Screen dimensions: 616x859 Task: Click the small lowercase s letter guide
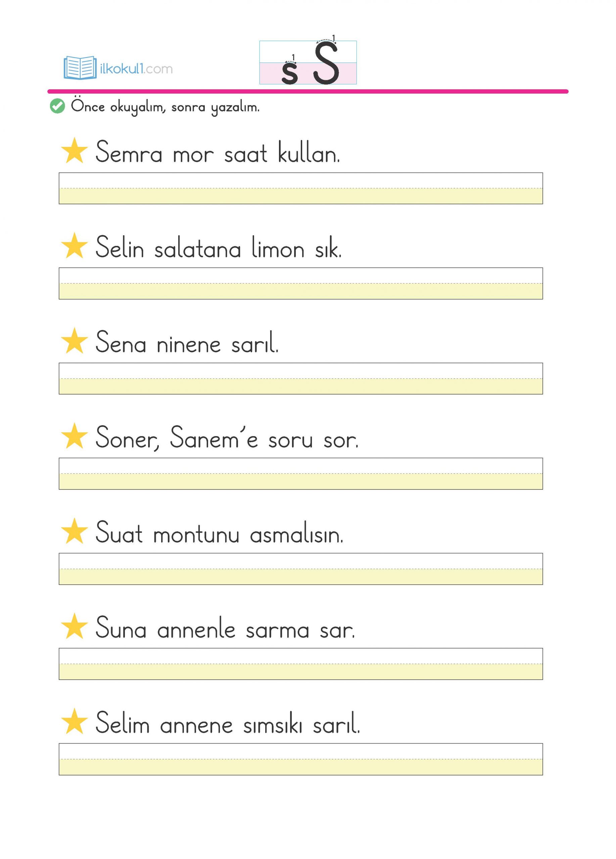pyautogui.click(x=289, y=73)
